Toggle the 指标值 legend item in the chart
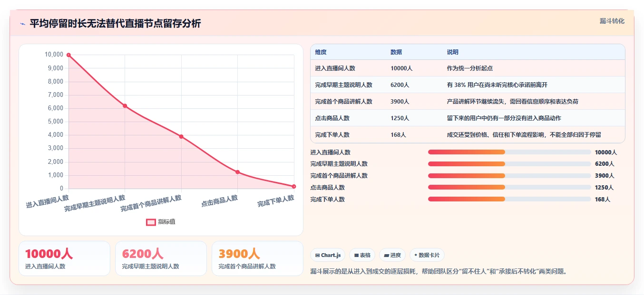This screenshot has height=295, width=644. point(161,222)
